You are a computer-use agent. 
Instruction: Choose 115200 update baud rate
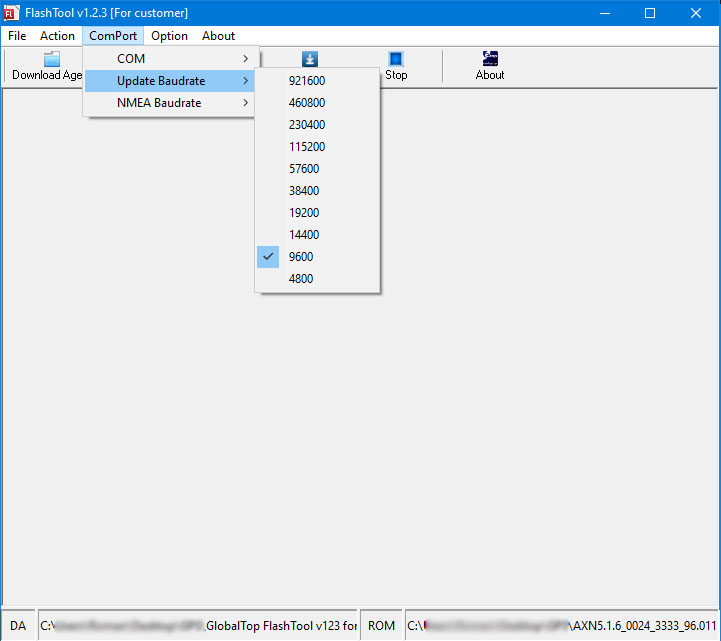tap(307, 147)
